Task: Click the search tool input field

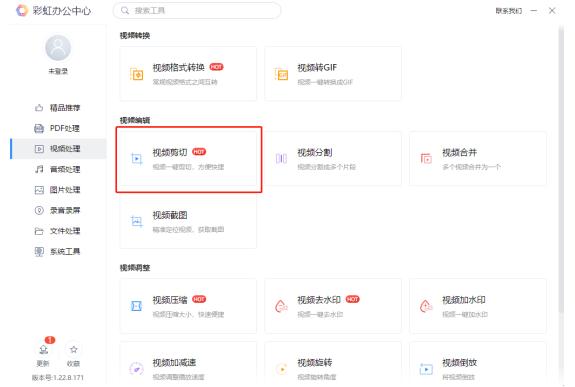Action: point(197,11)
